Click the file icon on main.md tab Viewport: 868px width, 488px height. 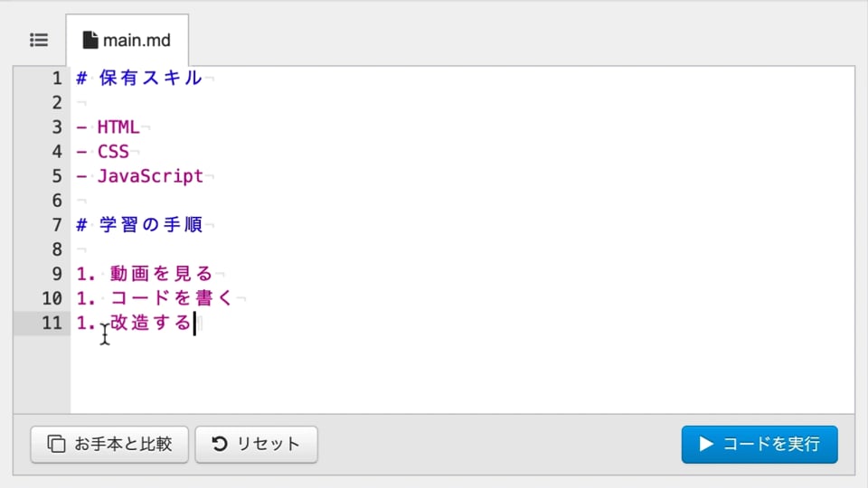tap(90, 40)
